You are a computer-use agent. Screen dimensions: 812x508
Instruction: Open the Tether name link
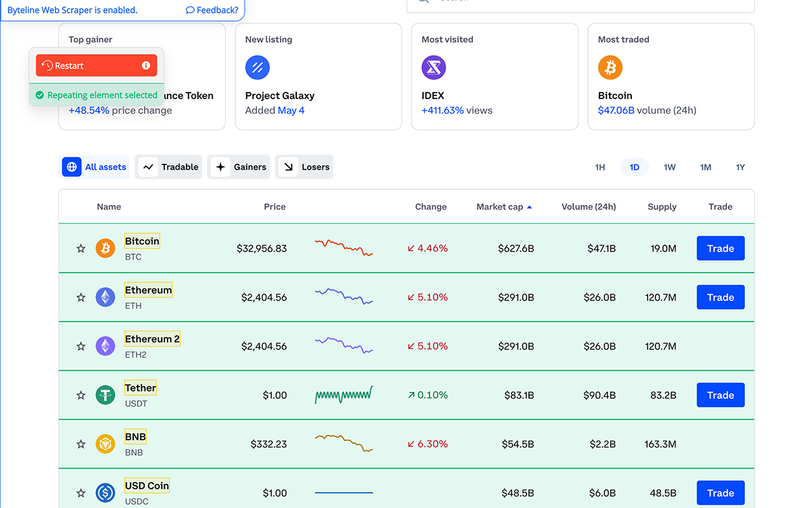[x=140, y=388]
